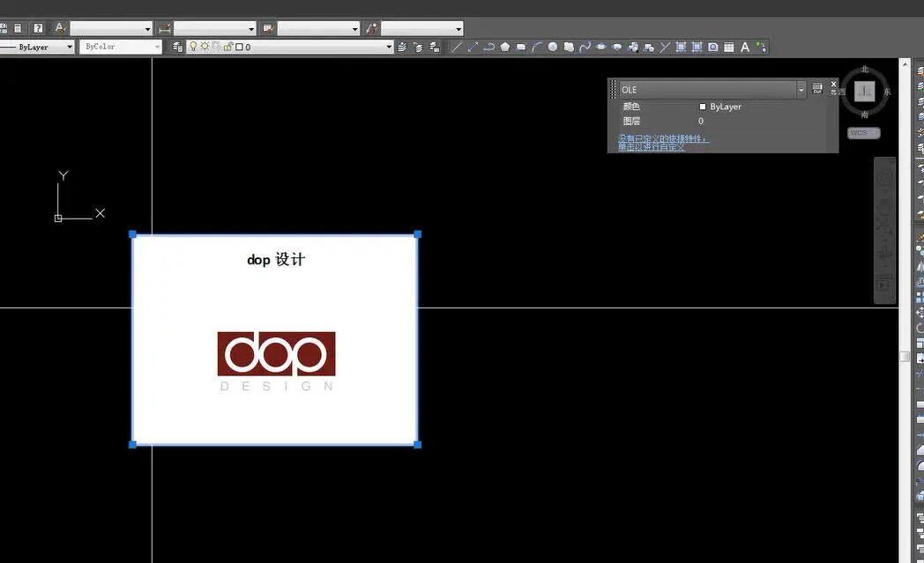Click the Add Selected icon

761,47
